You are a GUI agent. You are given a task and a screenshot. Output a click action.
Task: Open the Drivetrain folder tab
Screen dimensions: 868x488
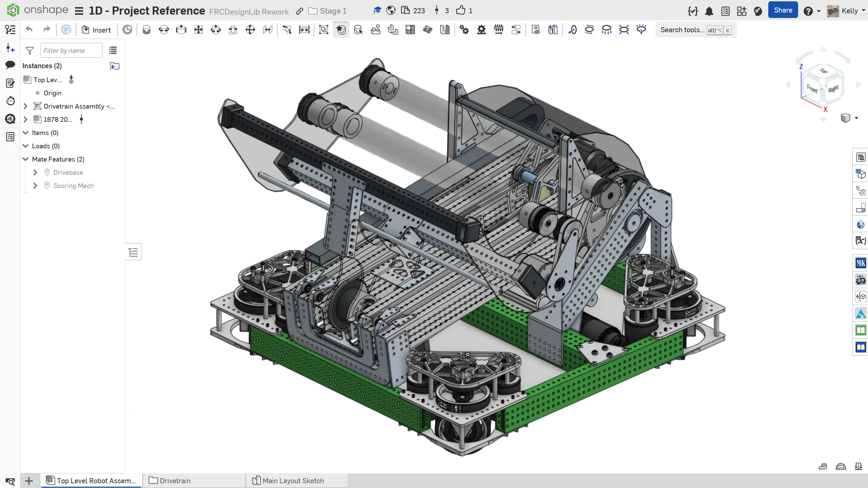pos(175,481)
